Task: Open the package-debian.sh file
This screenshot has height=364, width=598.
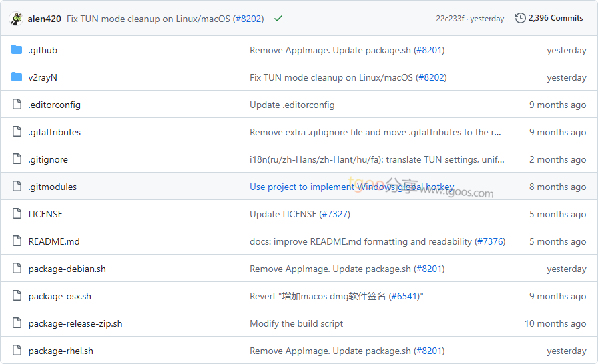Action: click(x=67, y=269)
